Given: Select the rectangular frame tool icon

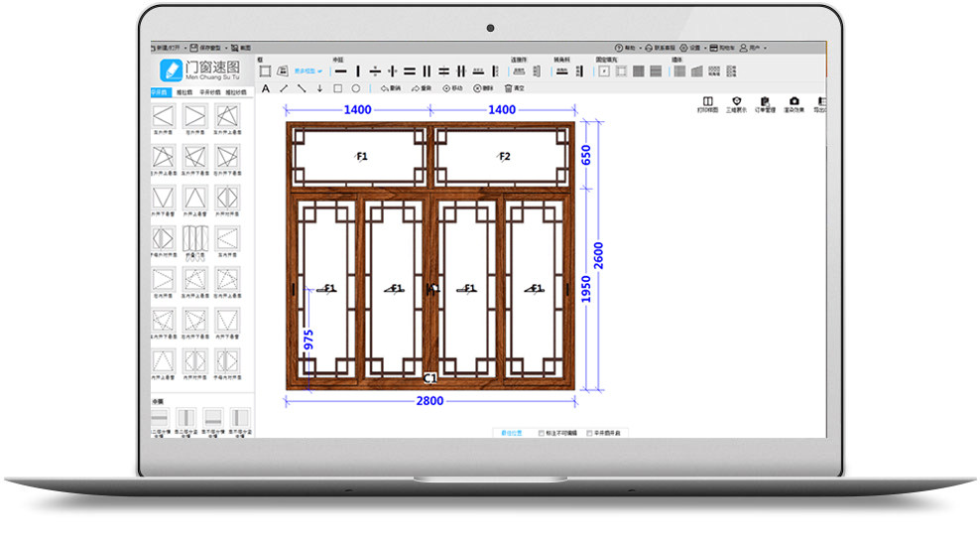Looking at the screenshot, I should pyautogui.click(x=265, y=71).
